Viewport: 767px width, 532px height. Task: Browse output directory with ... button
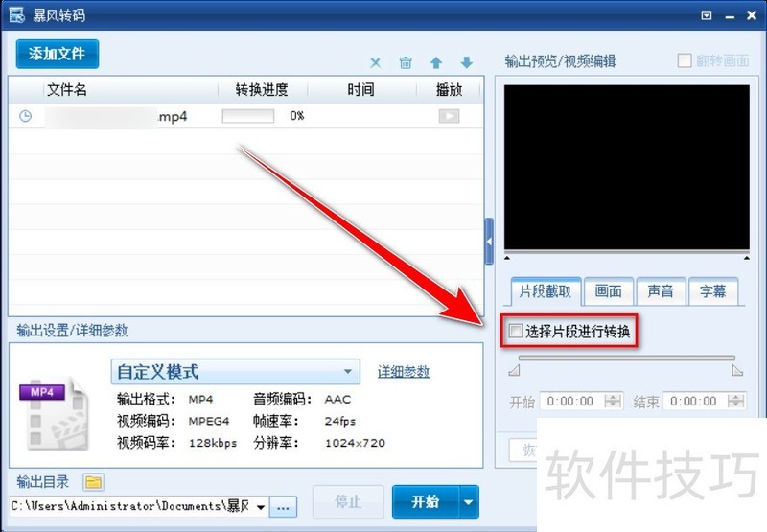[x=283, y=507]
